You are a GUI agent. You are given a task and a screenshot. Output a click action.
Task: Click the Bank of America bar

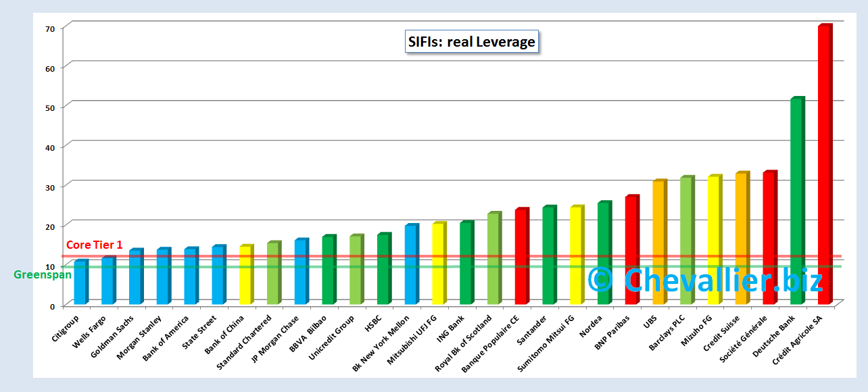tap(191, 276)
